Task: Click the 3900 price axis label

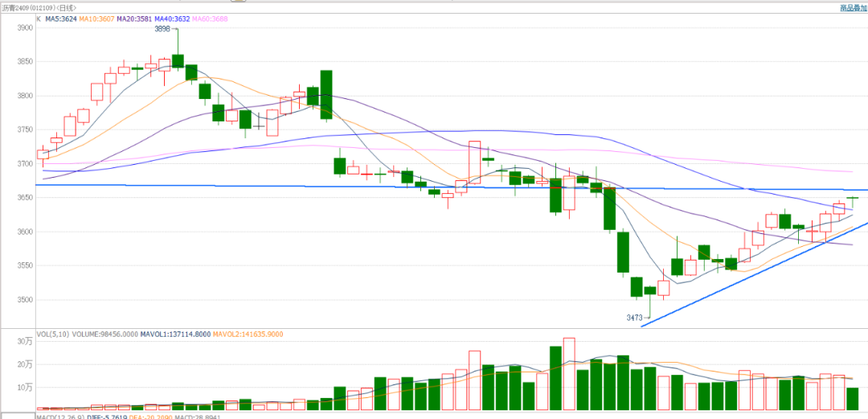Action: (x=26, y=27)
